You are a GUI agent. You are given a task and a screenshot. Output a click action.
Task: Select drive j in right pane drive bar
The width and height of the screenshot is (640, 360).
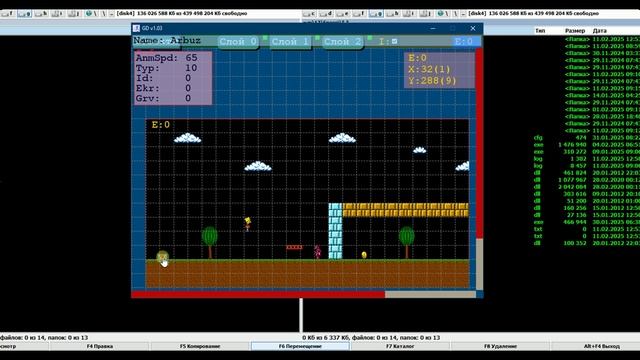pyautogui.click(x=426, y=13)
